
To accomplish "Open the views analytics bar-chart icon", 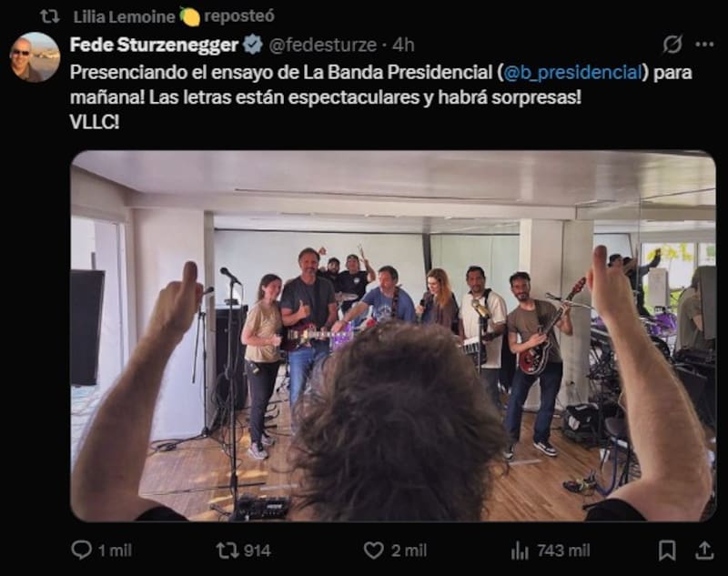I will tap(520, 550).
